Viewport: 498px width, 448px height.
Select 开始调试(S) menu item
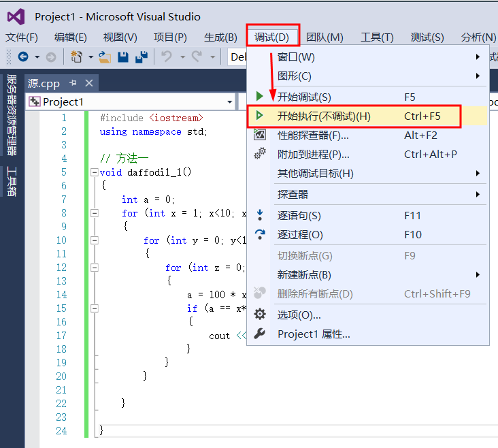coord(367,97)
